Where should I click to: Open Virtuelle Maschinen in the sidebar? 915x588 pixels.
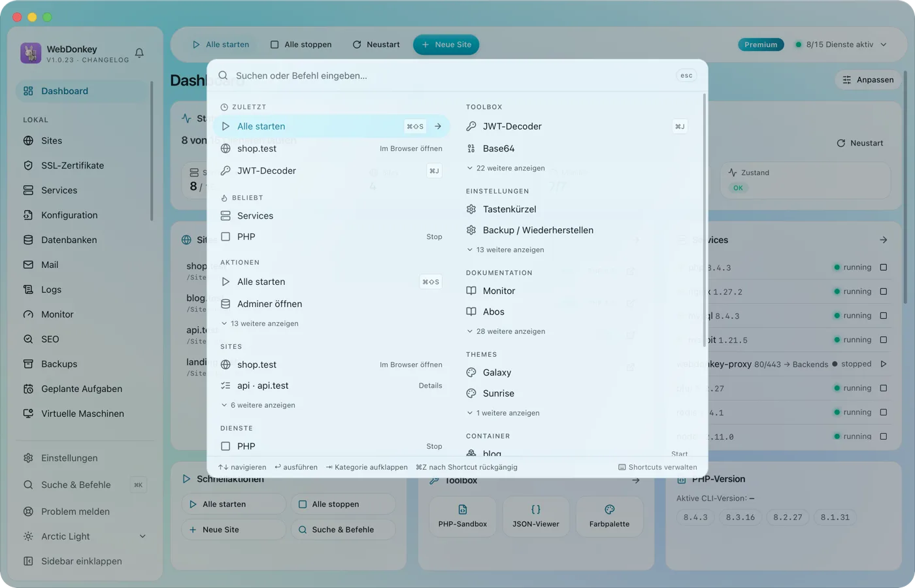pyautogui.click(x=83, y=414)
